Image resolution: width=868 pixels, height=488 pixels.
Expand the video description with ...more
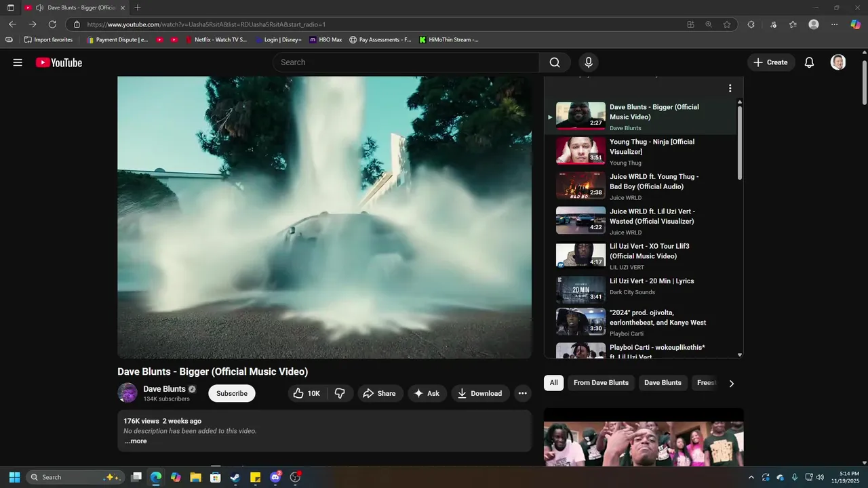(x=136, y=441)
